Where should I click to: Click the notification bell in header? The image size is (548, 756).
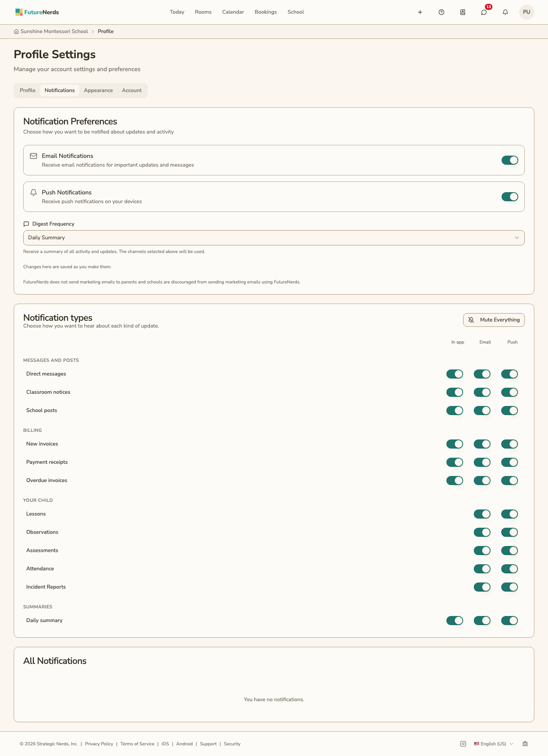point(505,12)
